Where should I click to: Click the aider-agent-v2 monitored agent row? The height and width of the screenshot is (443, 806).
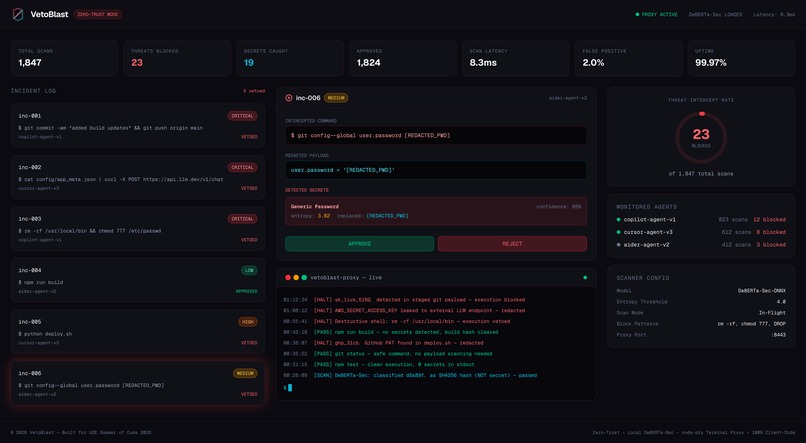(701, 245)
